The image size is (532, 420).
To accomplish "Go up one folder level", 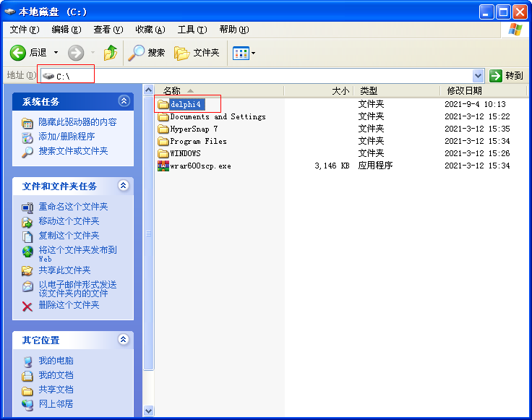I will tap(111, 53).
